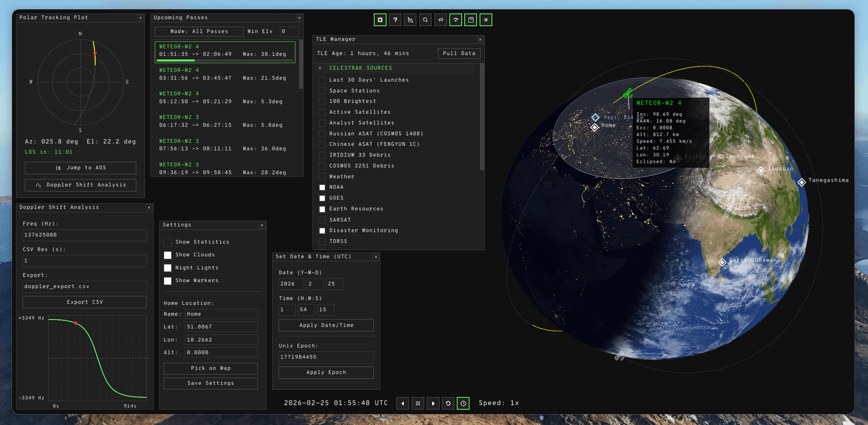Enable the Show Statistics checkbox
The height and width of the screenshot is (425, 868).
coord(168,242)
